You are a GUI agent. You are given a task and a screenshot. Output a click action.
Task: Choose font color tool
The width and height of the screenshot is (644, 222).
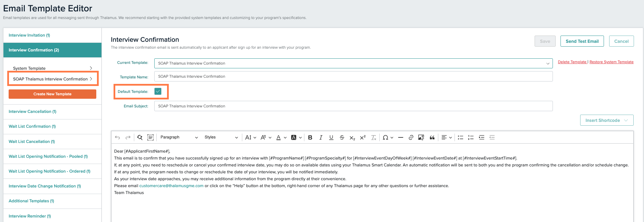point(279,137)
